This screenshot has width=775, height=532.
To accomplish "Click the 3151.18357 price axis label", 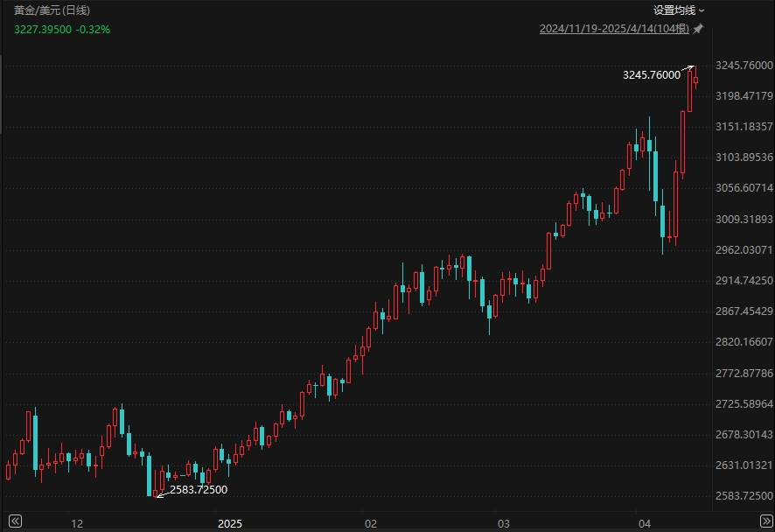I will 744,127.
